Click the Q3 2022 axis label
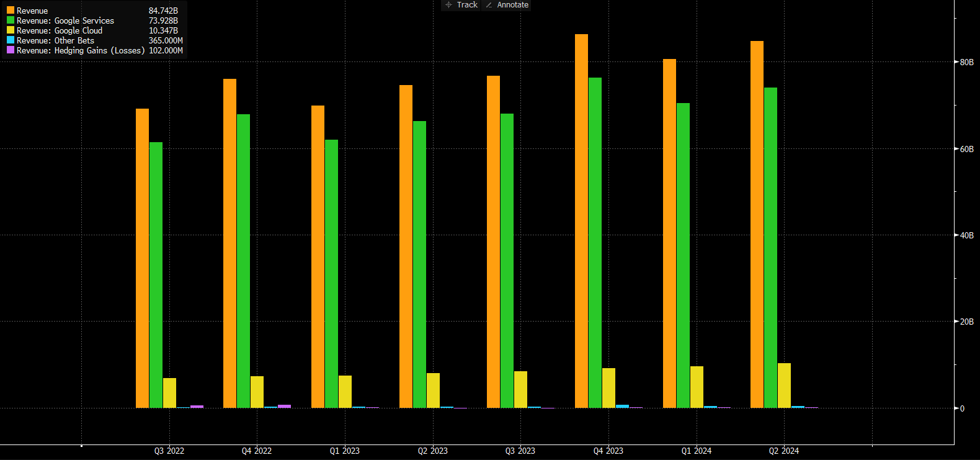Image resolution: width=980 pixels, height=460 pixels. (169, 451)
